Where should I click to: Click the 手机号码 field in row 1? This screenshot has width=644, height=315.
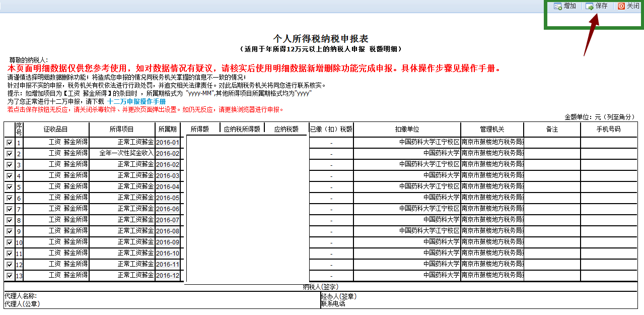(x=608, y=142)
